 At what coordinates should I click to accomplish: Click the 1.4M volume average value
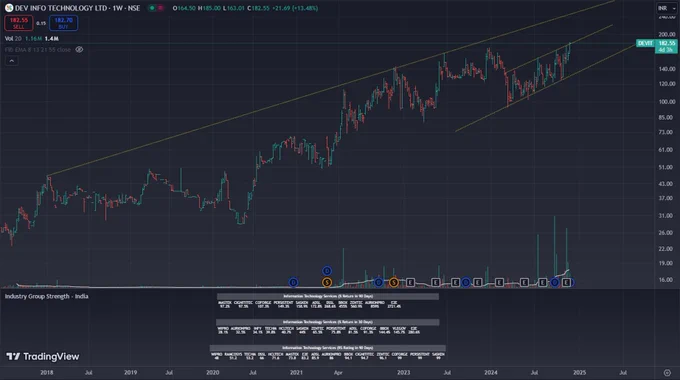tap(52, 39)
